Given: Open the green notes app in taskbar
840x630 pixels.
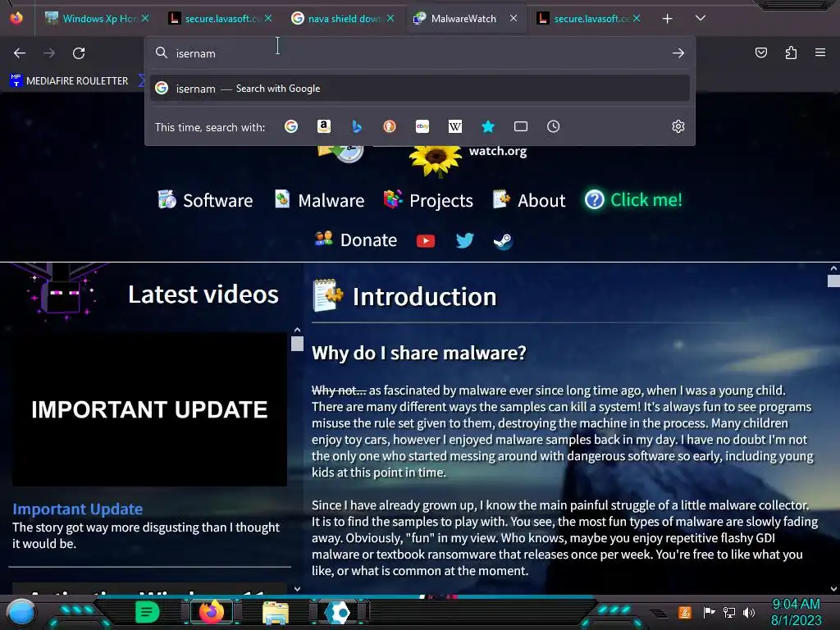Looking at the screenshot, I should tap(148, 612).
